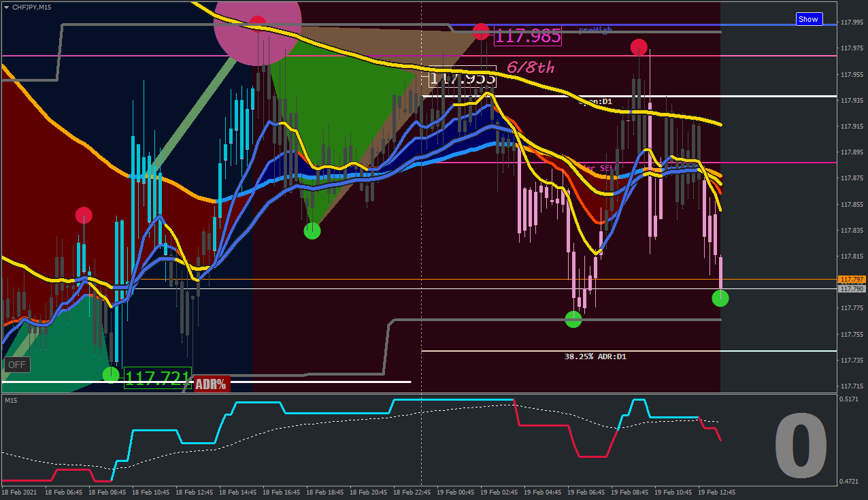Click the 117.935 price axis value
This screenshot has width=868, height=500.
click(x=852, y=101)
